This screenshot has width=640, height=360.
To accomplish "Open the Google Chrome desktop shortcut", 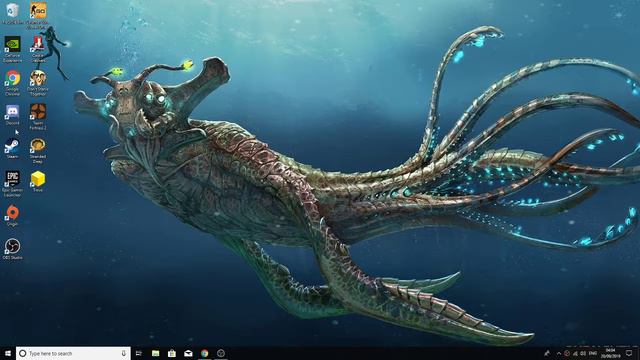I will tap(12, 82).
